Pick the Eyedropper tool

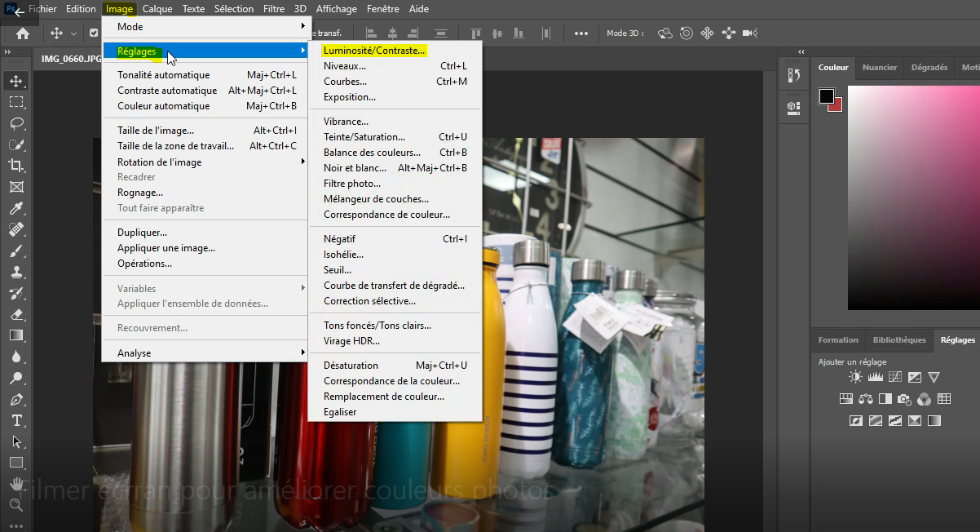point(16,208)
